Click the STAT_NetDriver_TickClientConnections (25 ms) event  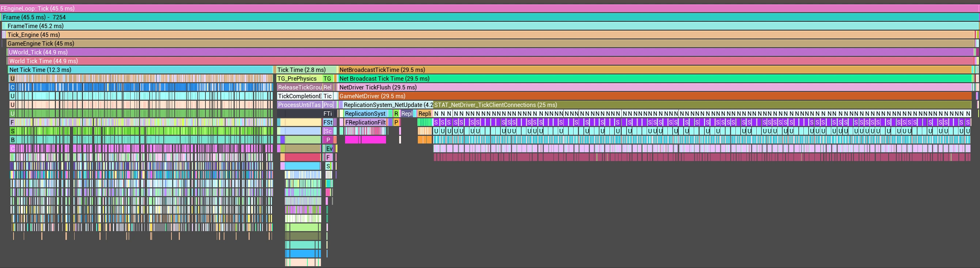pos(702,104)
